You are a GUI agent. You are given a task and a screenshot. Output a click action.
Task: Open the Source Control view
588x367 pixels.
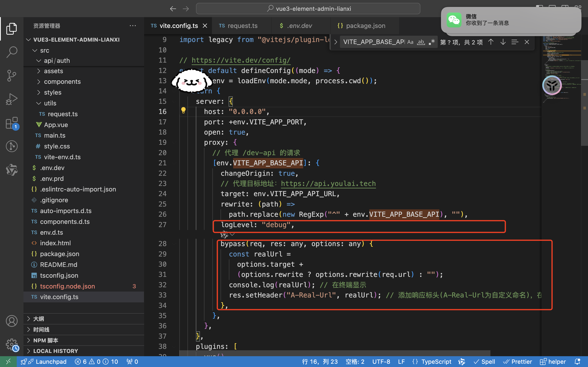pyautogui.click(x=11, y=76)
